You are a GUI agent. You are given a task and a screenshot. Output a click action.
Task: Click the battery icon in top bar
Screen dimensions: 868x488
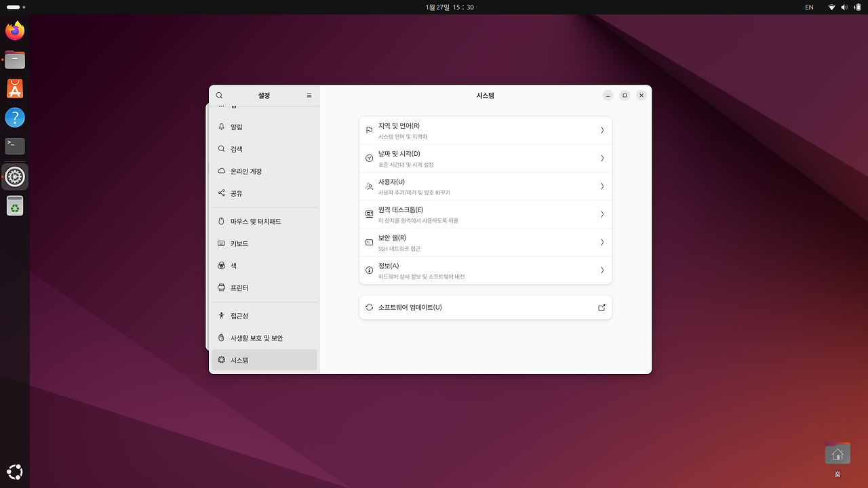857,7
